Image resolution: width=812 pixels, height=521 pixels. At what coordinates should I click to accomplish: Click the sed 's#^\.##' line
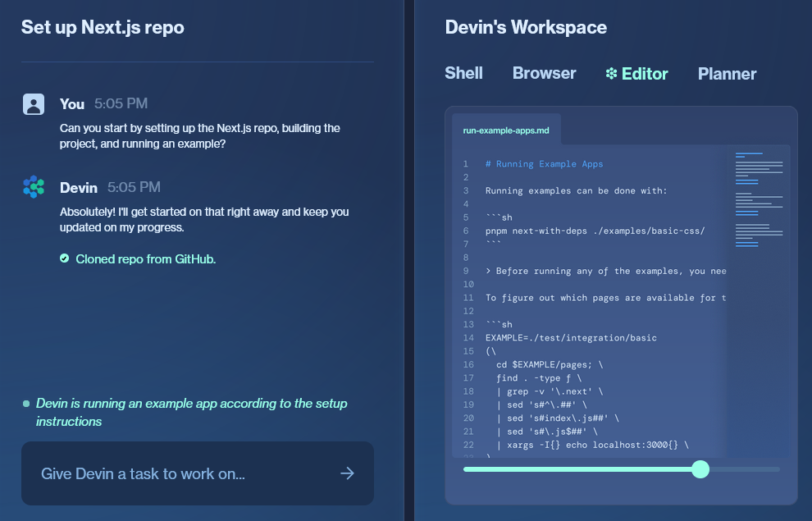(541, 404)
